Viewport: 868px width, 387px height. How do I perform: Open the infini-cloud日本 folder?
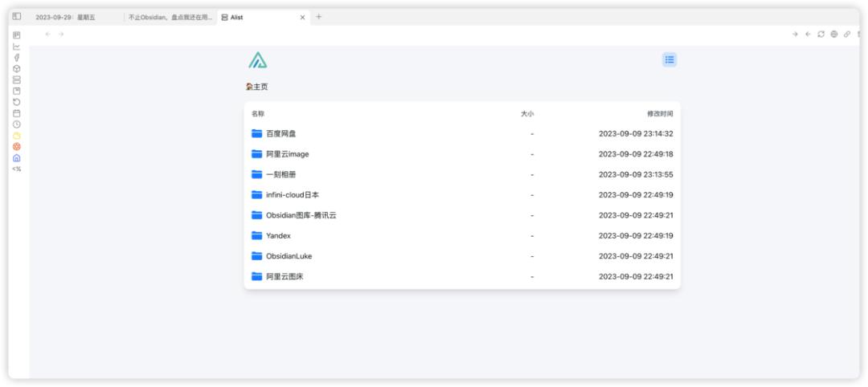(x=293, y=195)
